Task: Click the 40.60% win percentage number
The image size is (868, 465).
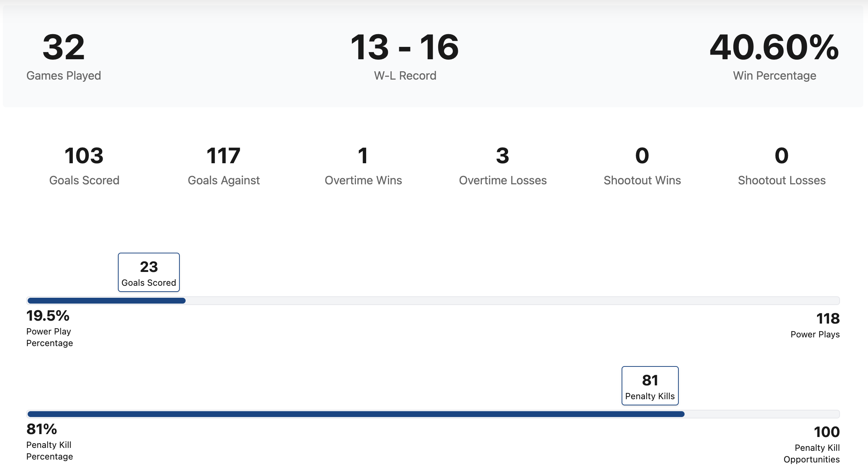Action: pos(774,47)
